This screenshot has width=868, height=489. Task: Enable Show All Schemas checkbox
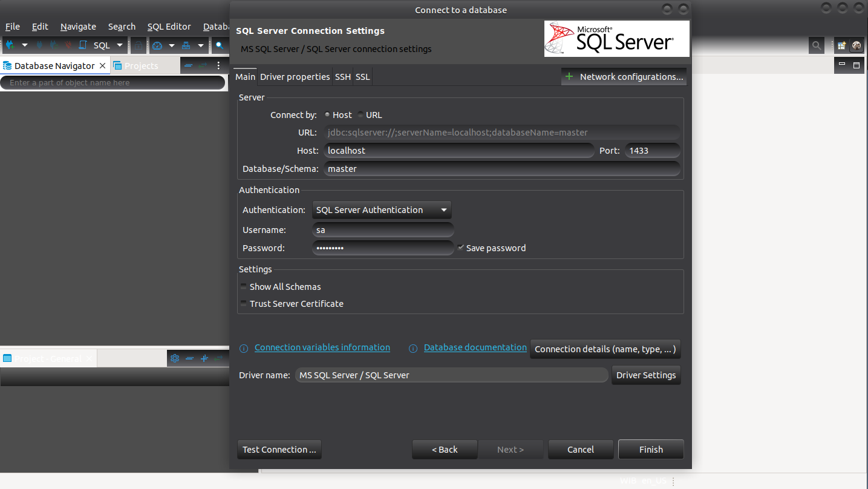244,287
